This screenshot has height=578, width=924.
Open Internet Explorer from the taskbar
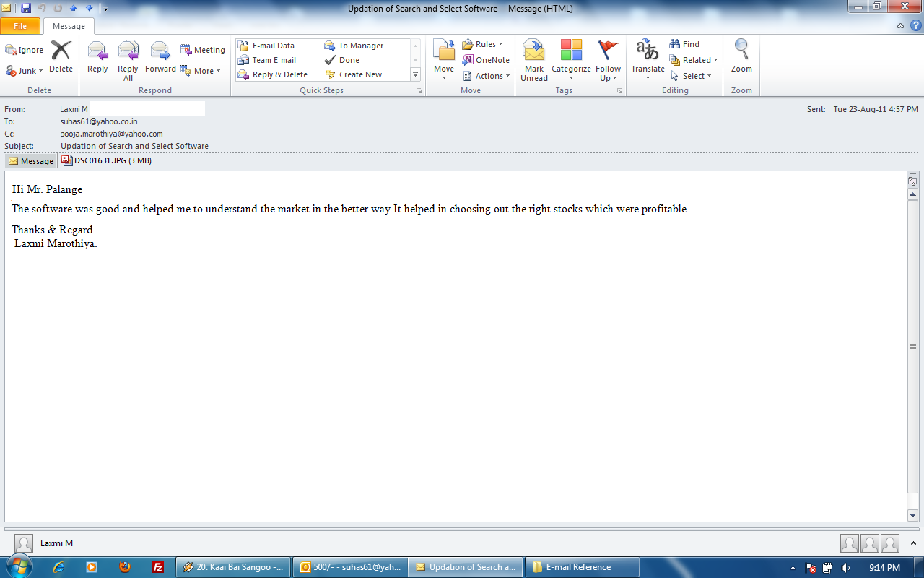[59, 567]
